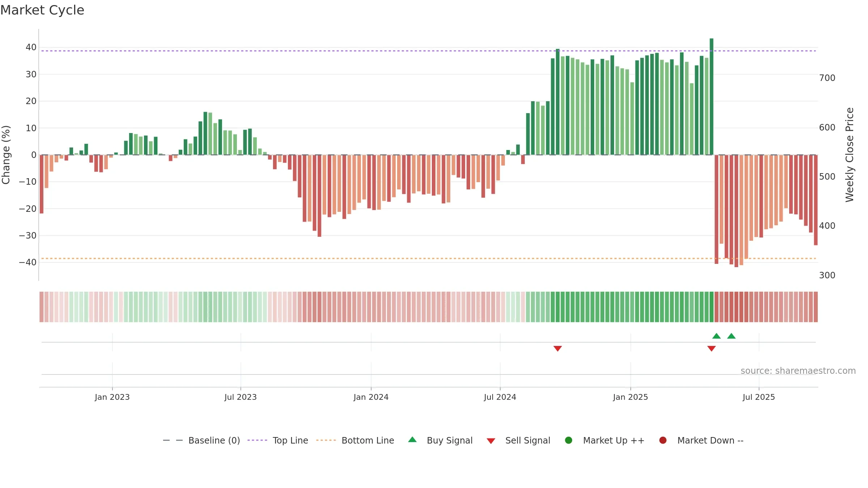The width and height of the screenshot is (868, 488).
Task: Click the Jan 2024 axis label
Action: click(371, 397)
